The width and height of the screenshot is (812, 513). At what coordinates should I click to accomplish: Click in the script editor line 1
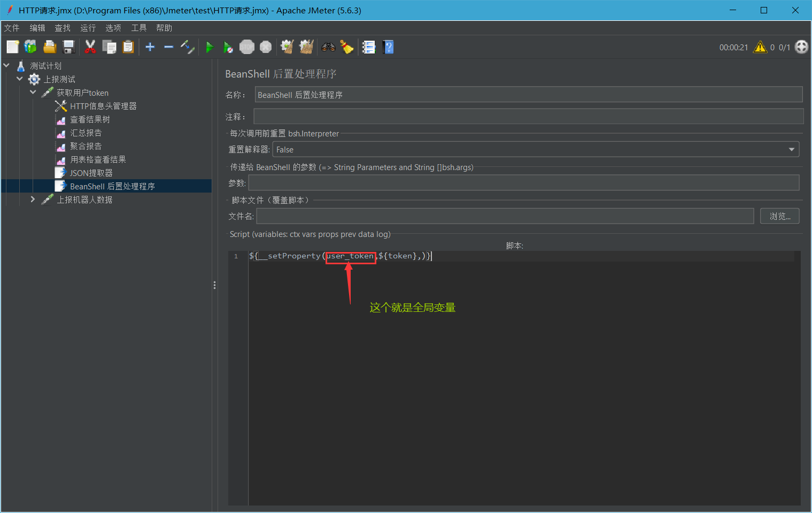pos(521,256)
